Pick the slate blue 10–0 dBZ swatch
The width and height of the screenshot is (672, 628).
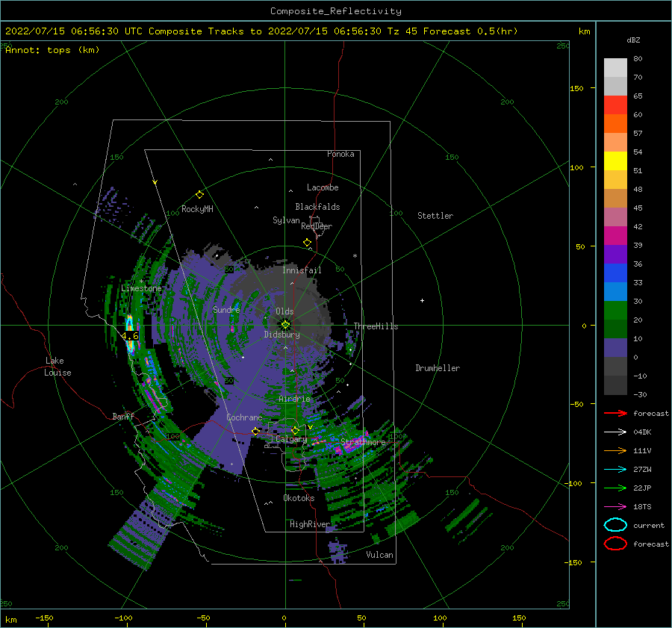pos(615,348)
